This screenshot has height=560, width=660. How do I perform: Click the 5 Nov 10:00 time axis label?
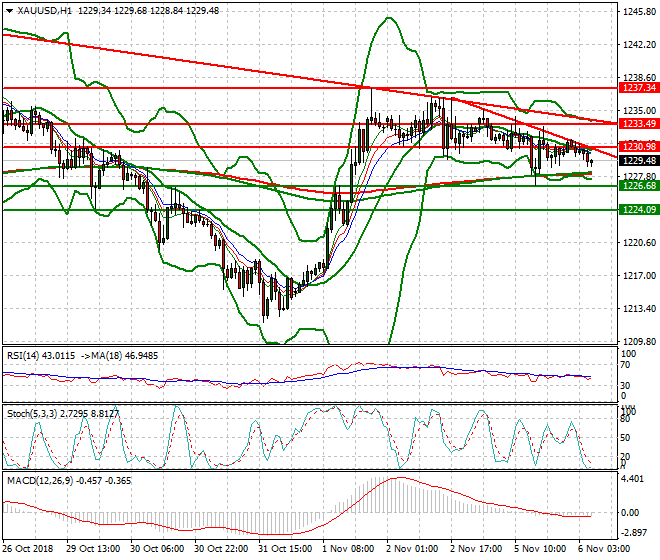[x=540, y=549]
